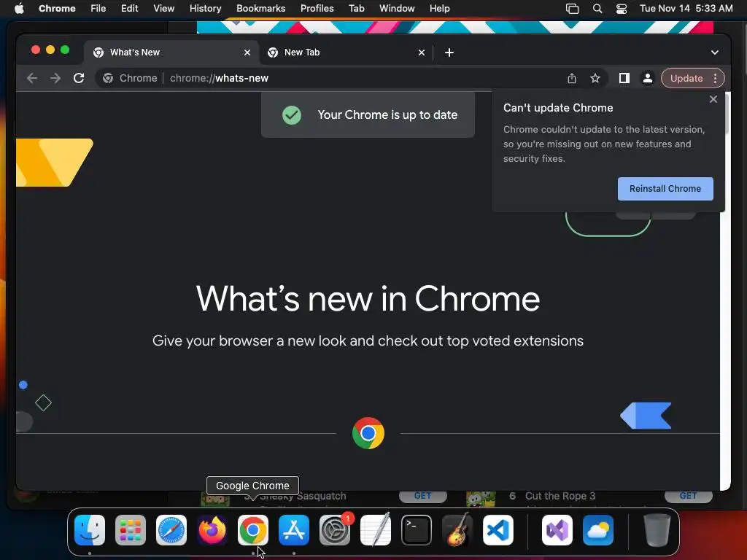Open the View menu
This screenshot has height=560, width=747.
(x=163, y=9)
